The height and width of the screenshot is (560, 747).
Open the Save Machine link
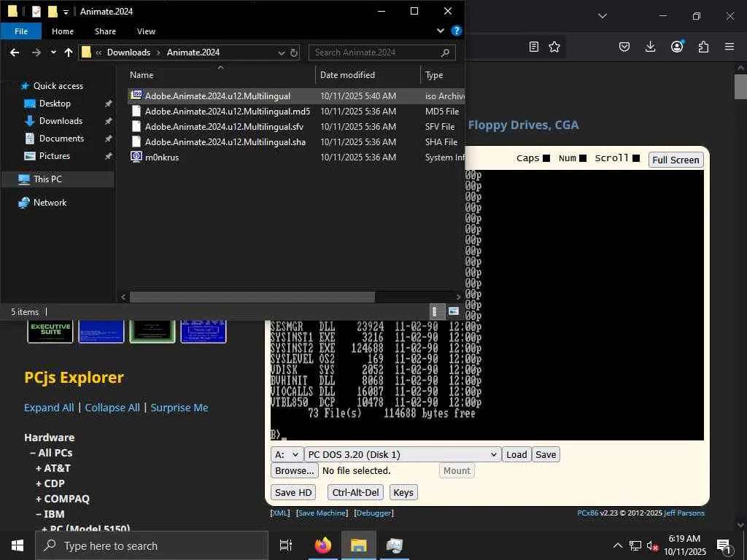tap(322, 513)
